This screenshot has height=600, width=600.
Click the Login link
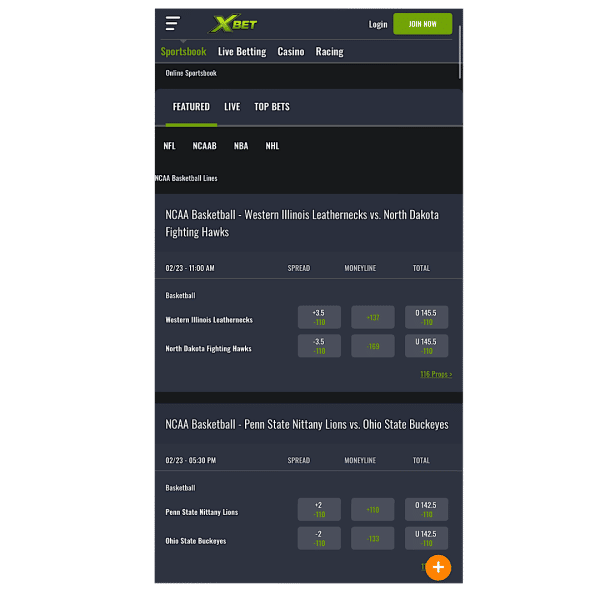point(378,24)
